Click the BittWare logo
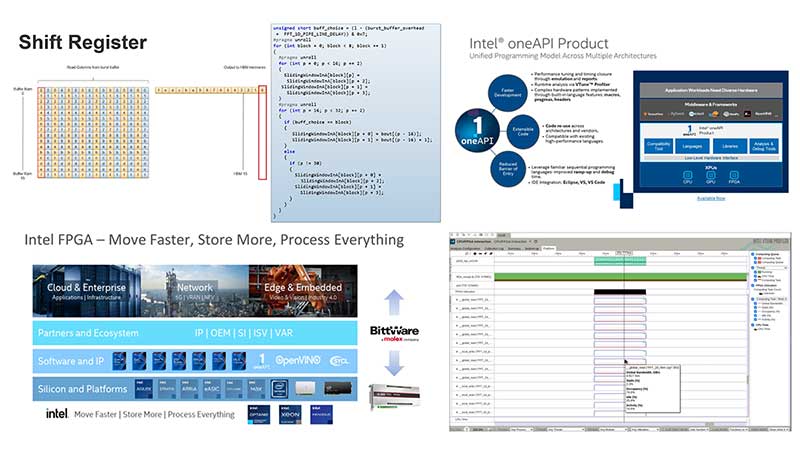Screen dimensions: 800x450 pyautogui.click(x=394, y=333)
